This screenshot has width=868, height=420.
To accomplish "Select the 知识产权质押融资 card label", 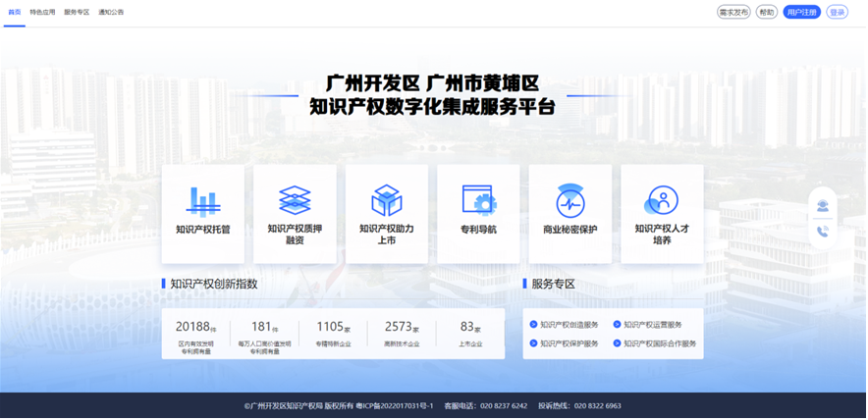I will [295, 235].
